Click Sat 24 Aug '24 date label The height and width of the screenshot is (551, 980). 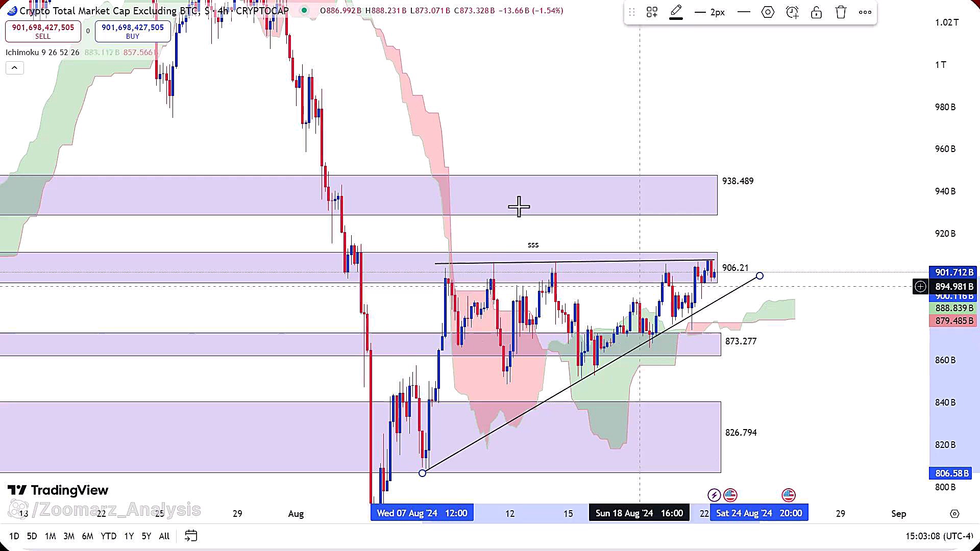click(759, 513)
